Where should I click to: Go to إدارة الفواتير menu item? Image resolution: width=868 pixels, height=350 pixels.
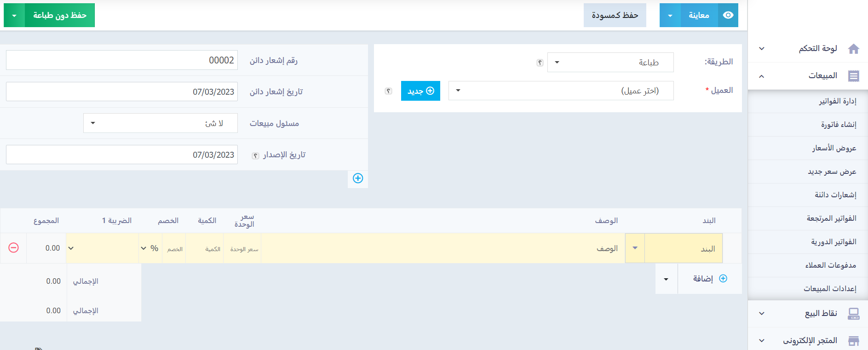(x=837, y=101)
